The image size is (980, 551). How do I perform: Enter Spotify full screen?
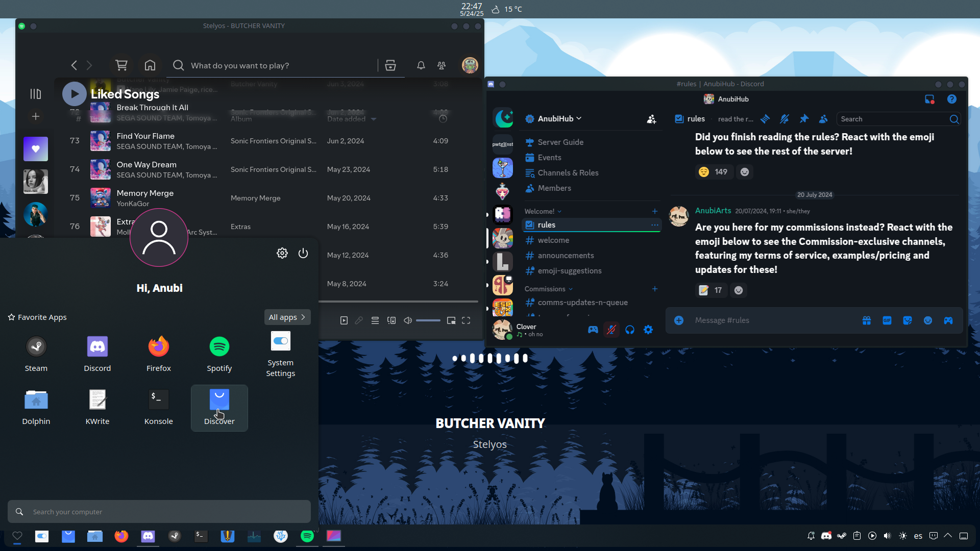click(466, 320)
